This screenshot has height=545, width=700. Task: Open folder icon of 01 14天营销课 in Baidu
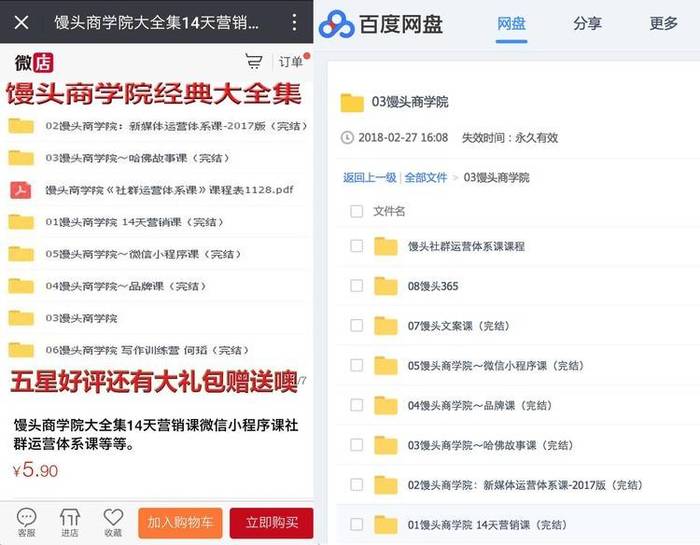pyautogui.click(x=386, y=524)
